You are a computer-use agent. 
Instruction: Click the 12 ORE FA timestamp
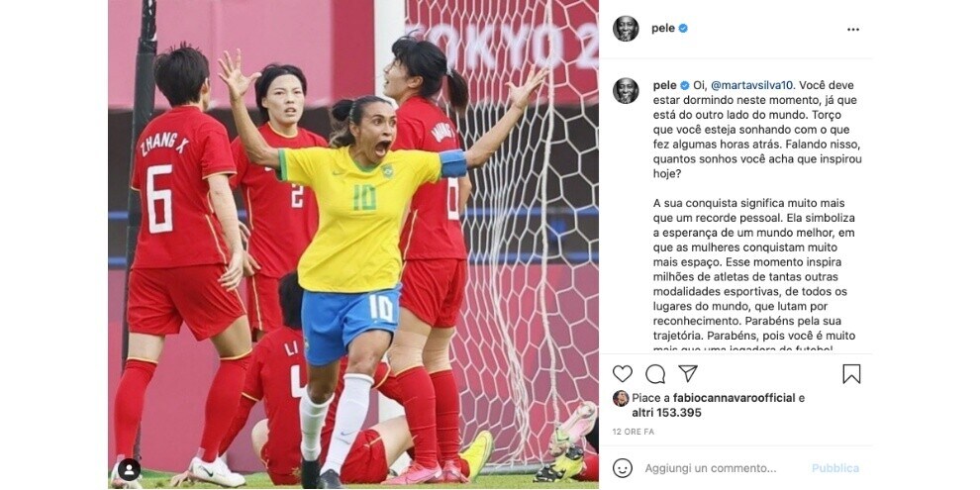(x=634, y=432)
